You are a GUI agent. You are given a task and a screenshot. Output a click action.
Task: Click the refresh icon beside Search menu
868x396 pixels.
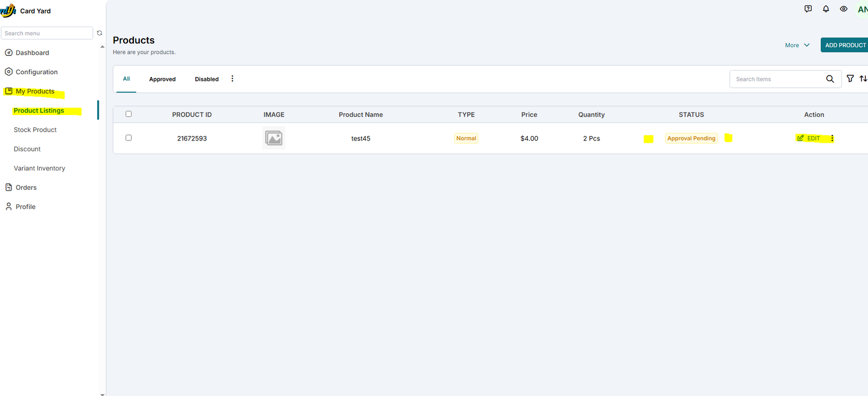100,33
